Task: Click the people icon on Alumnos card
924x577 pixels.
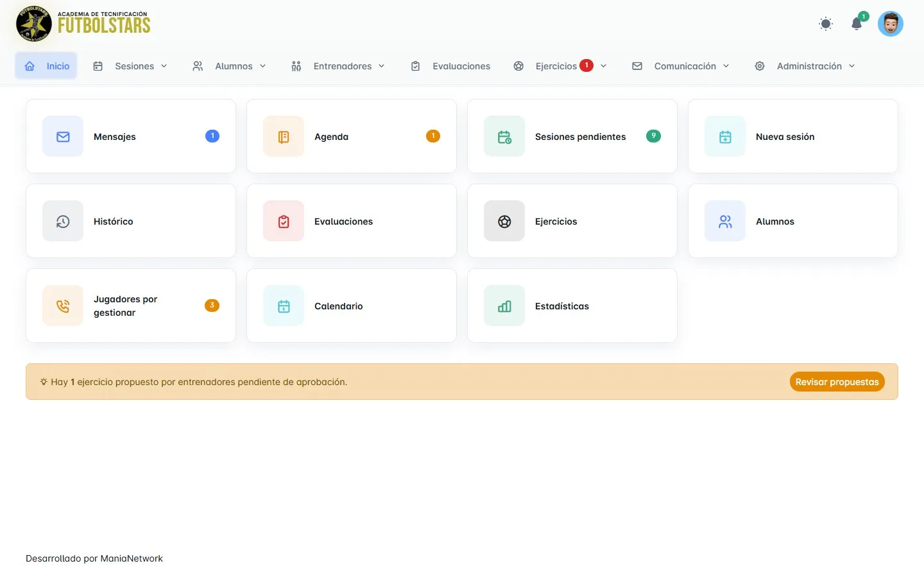Action: [x=725, y=221]
